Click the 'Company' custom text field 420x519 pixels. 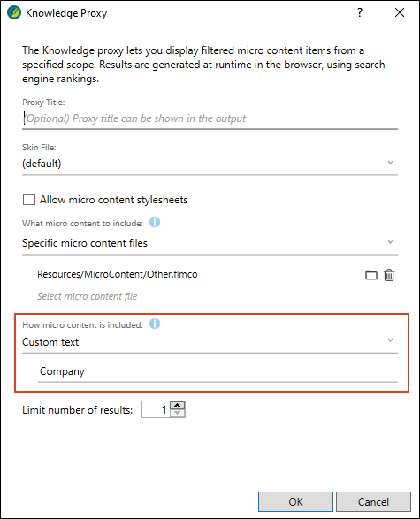(218, 371)
